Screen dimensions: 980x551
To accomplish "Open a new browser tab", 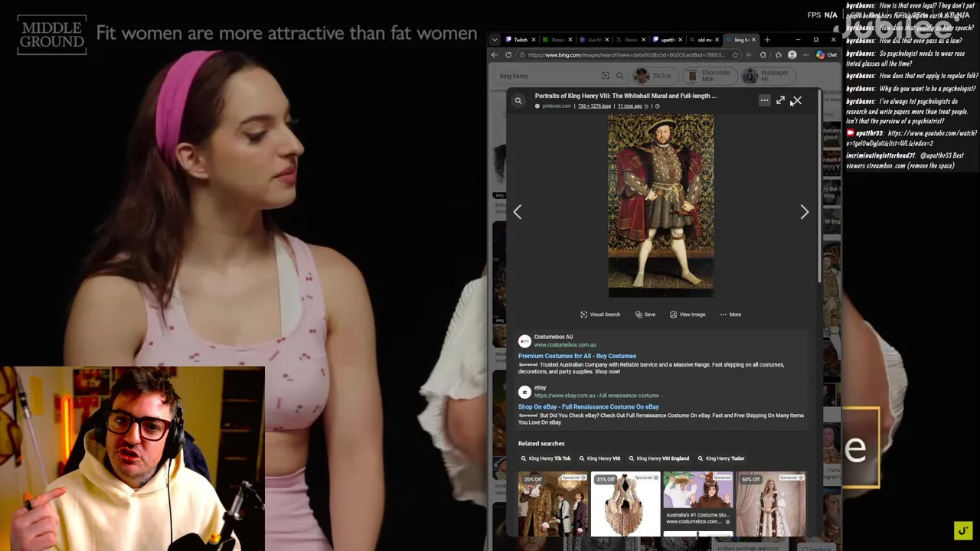I will tap(767, 40).
